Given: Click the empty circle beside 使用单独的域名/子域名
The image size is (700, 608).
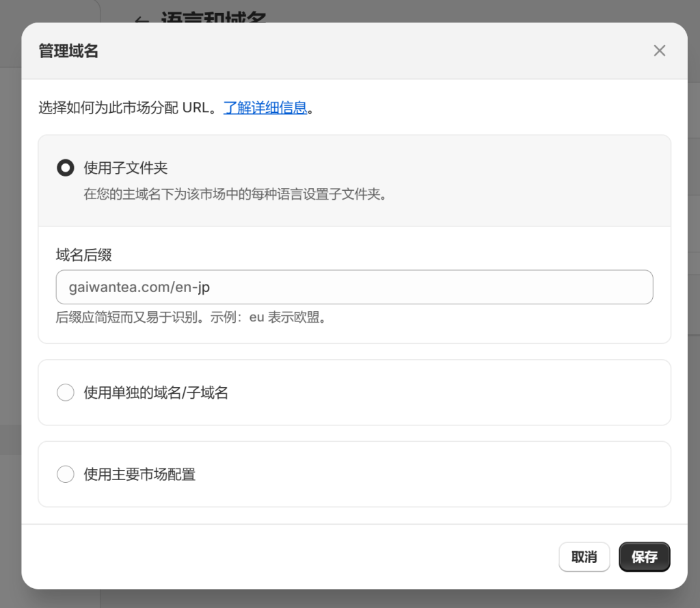Looking at the screenshot, I should tap(66, 392).
